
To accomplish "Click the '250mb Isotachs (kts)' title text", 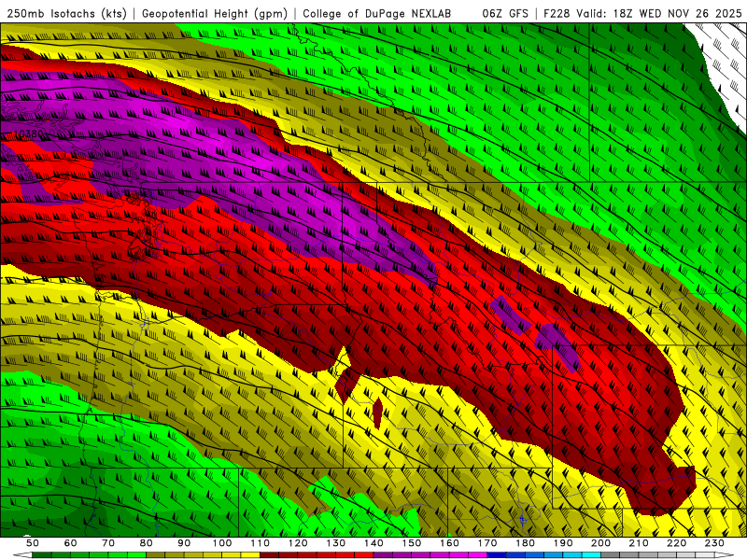I will [66, 13].
